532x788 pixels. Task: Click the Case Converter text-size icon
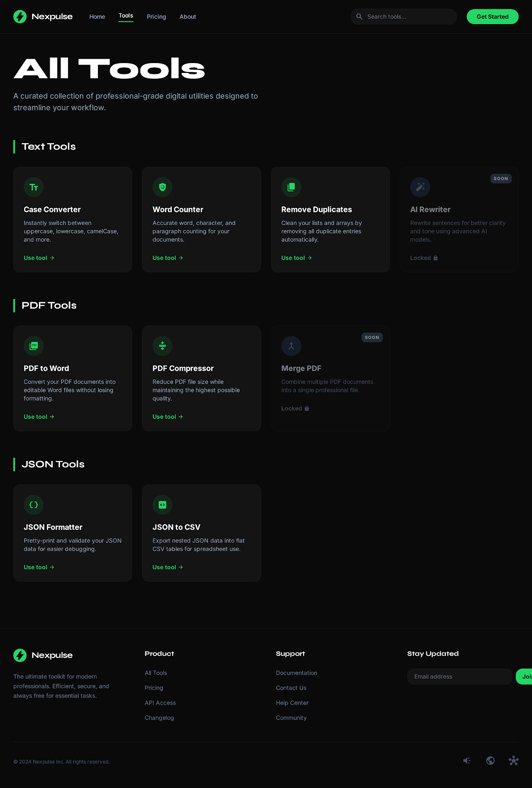coord(33,187)
